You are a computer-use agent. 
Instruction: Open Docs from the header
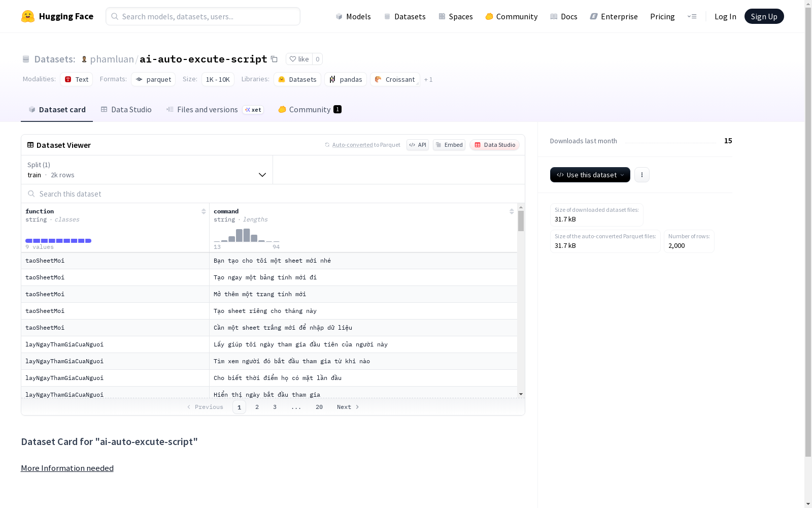click(564, 16)
